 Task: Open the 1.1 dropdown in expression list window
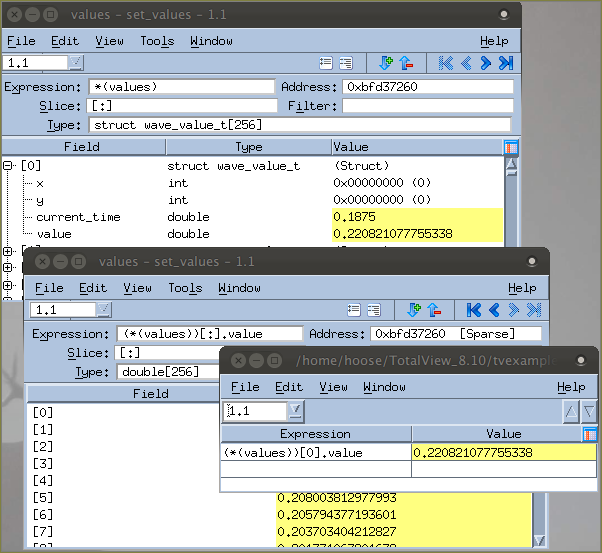[295, 411]
